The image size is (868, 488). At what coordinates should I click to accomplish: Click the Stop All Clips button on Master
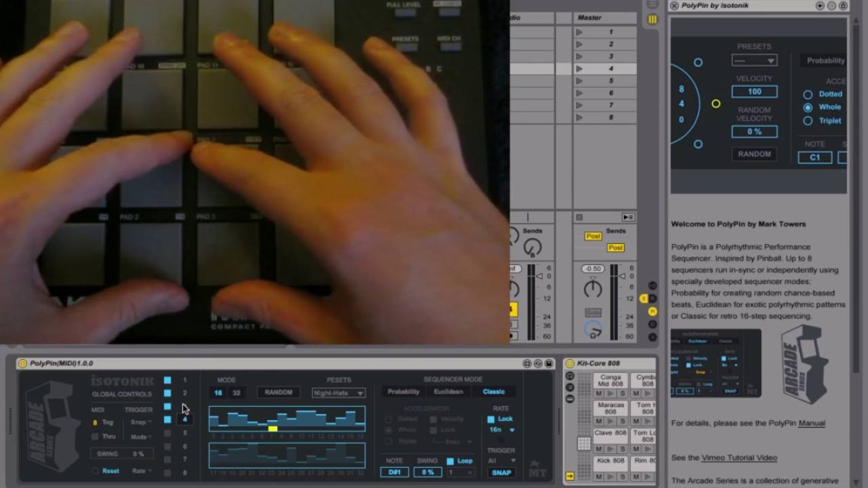point(579,218)
